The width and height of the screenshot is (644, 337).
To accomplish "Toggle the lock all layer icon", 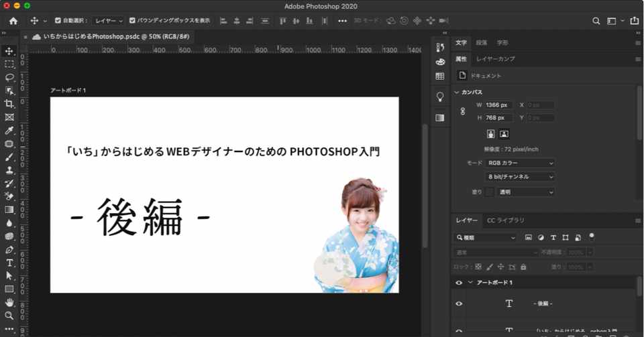I will click(x=523, y=267).
